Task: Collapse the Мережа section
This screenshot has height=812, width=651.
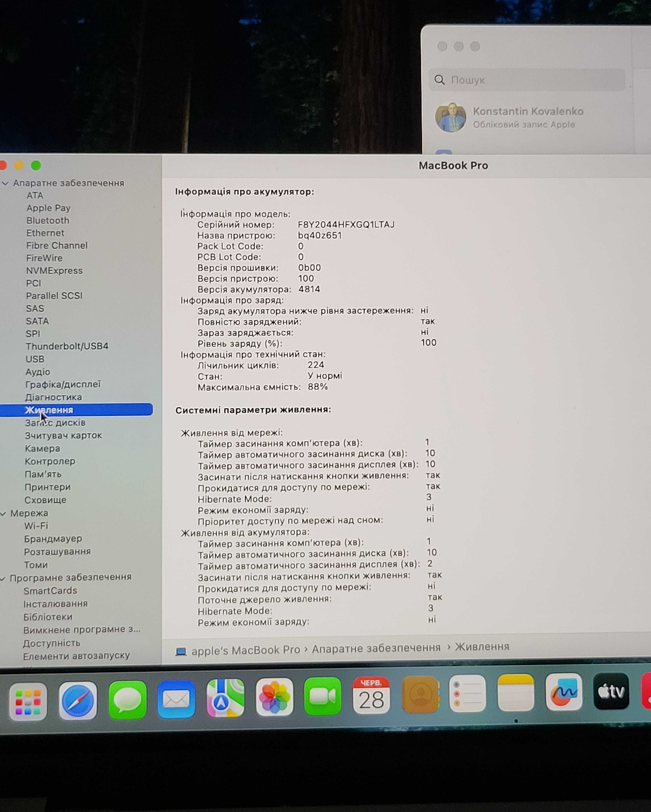Action: [x=3, y=514]
